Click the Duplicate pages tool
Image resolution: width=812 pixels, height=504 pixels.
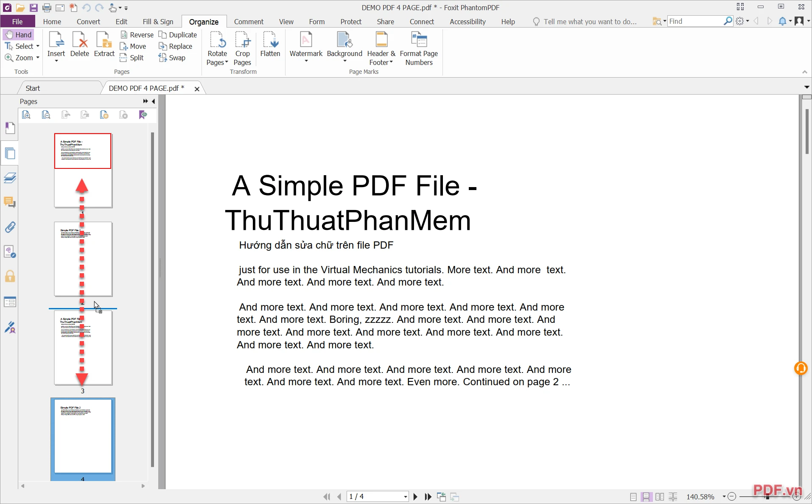pyautogui.click(x=178, y=35)
